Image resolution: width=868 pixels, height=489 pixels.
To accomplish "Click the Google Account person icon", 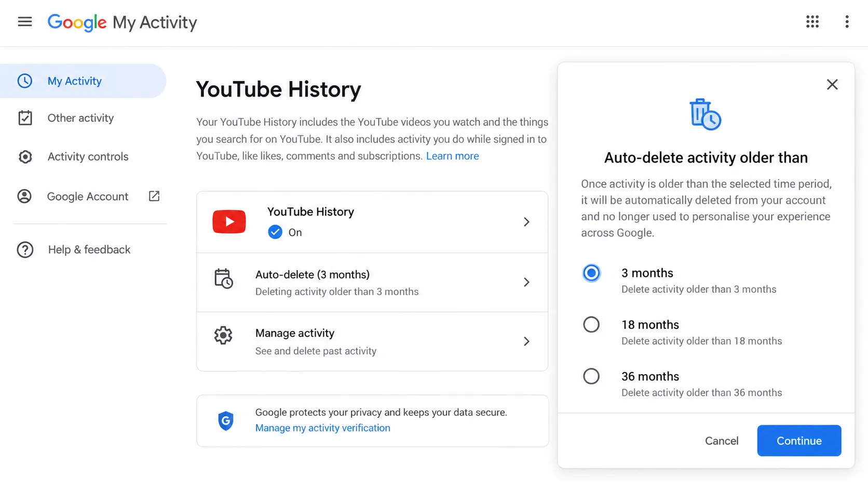I will pyautogui.click(x=24, y=196).
